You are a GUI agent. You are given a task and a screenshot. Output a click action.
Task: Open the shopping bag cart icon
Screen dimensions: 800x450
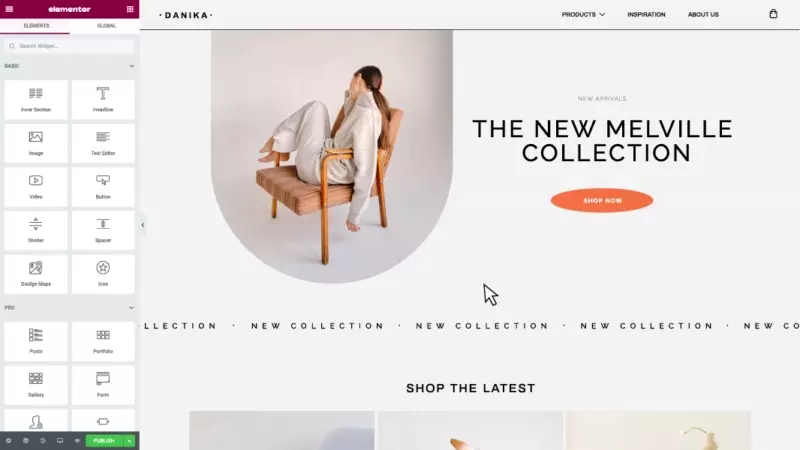[773, 14]
